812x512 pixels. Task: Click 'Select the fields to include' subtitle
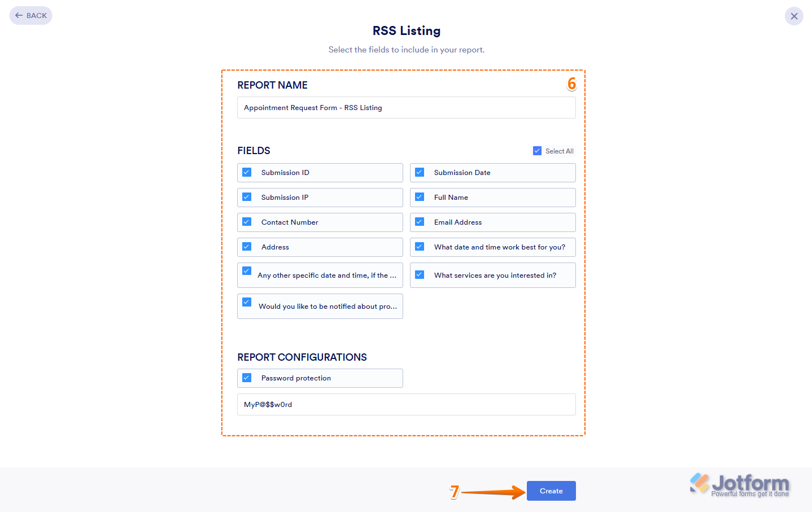tap(407, 50)
